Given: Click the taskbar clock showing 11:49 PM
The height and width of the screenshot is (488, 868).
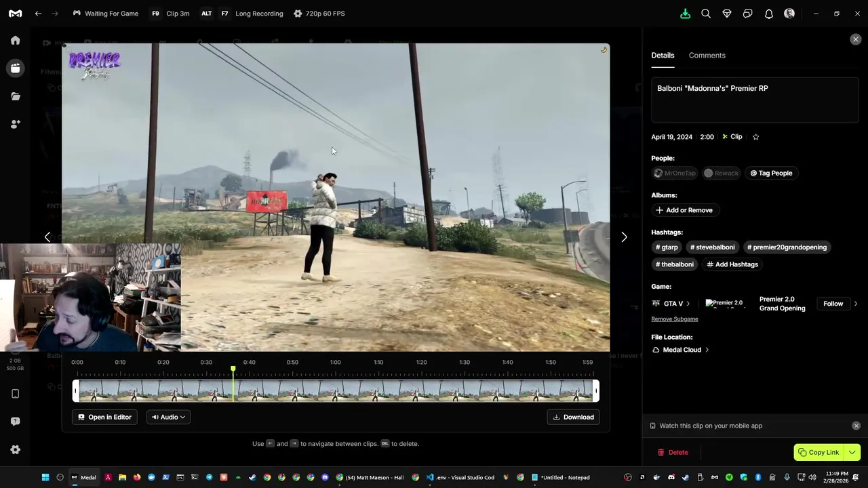Looking at the screenshot, I should tap(836, 477).
